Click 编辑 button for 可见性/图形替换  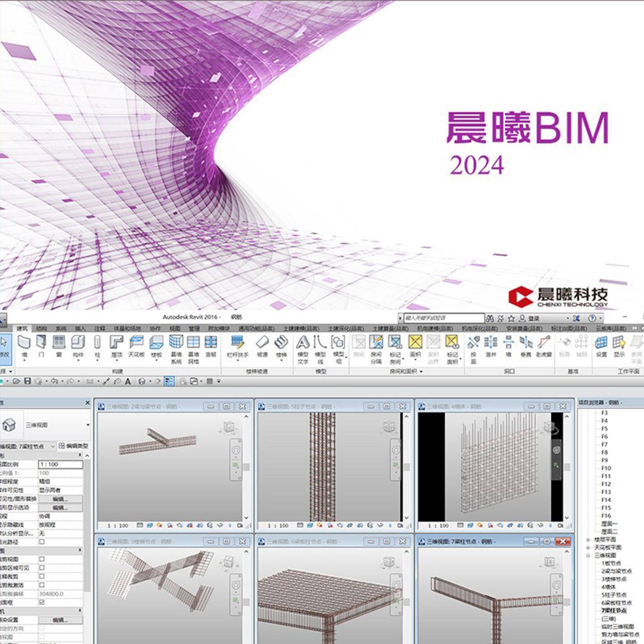point(60,499)
